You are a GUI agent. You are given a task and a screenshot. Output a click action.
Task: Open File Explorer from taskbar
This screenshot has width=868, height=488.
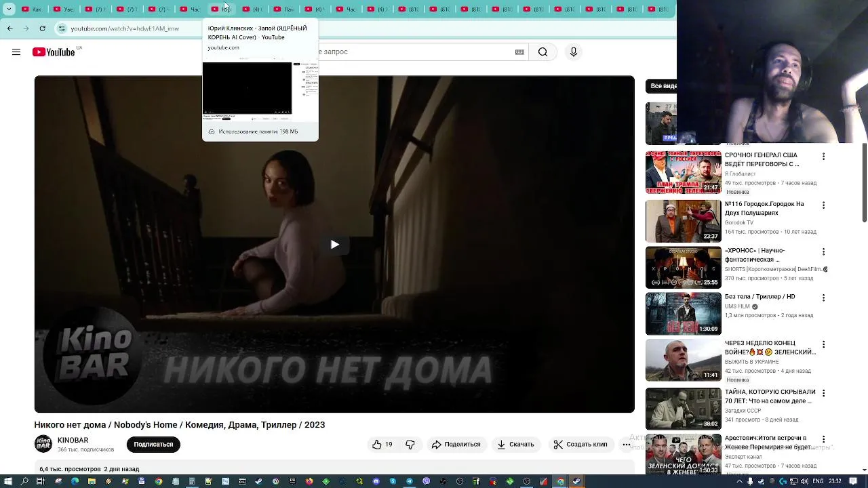(x=92, y=481)
